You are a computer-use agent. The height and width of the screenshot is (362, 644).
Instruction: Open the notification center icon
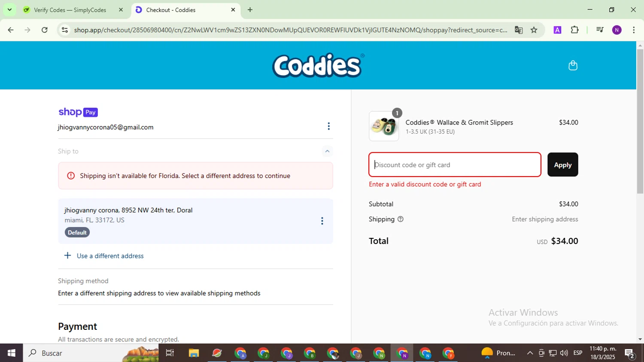[630, 353]
